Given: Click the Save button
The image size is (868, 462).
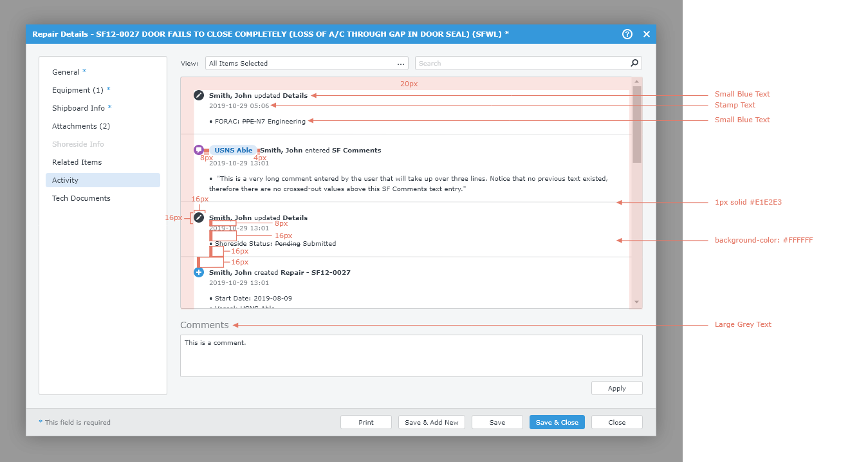Looking at the screenshot, I should pos(497,422).
